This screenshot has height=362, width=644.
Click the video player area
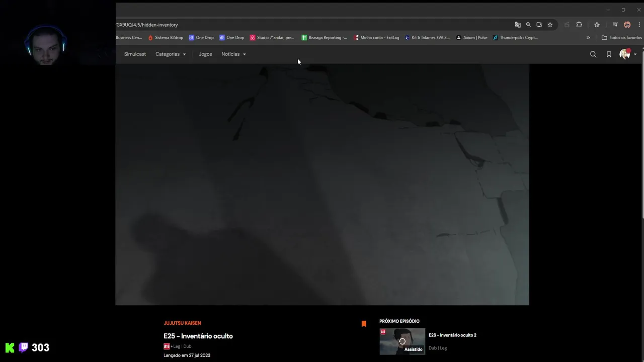point(322,184)
